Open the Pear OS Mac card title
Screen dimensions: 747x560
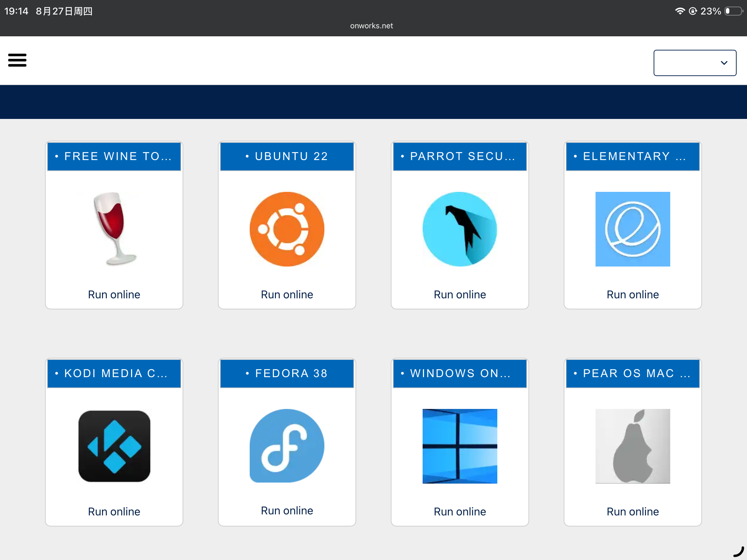point(633,373)
